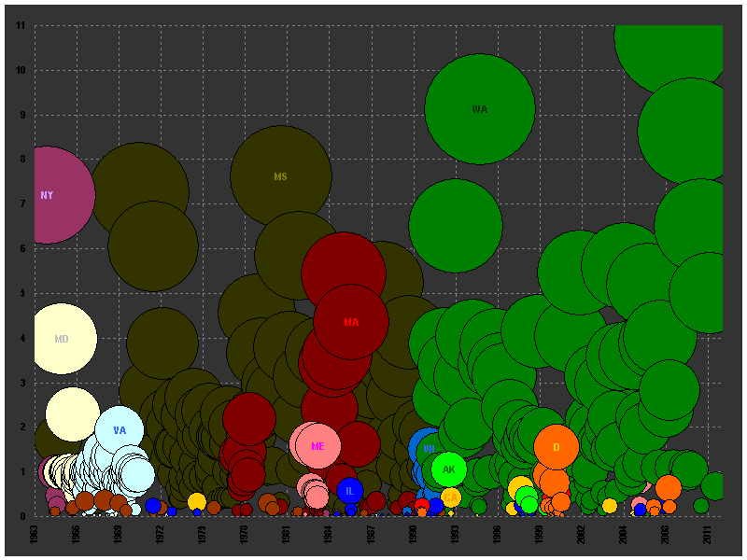Click the light blue VA bubble
This screenshot has width=747, height=560.
tap(120, 430)
